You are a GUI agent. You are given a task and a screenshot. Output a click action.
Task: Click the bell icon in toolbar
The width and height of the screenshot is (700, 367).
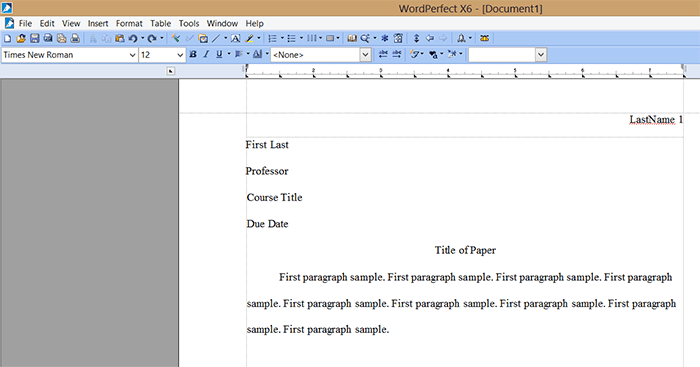[461, 38]
